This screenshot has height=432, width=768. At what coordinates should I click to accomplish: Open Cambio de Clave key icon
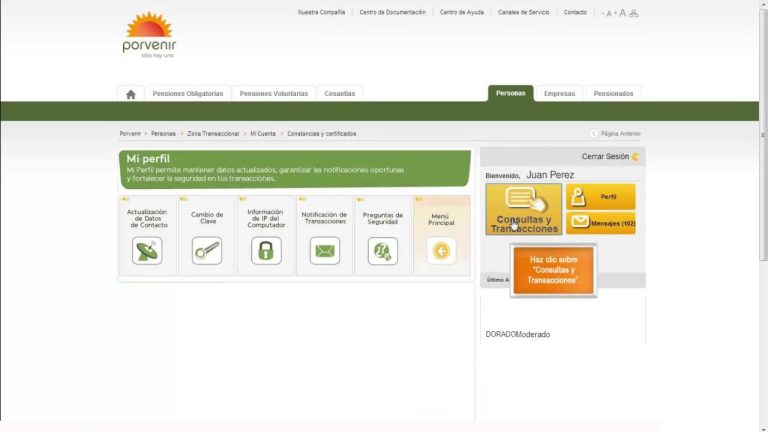[x=207, y=250]
